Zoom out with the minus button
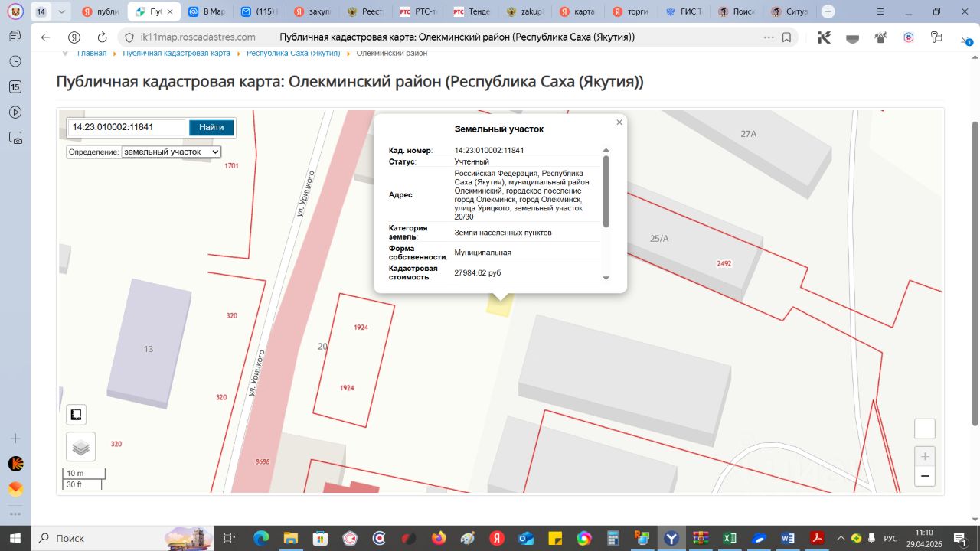Screen dimensions: 980x551 (925, 476)
